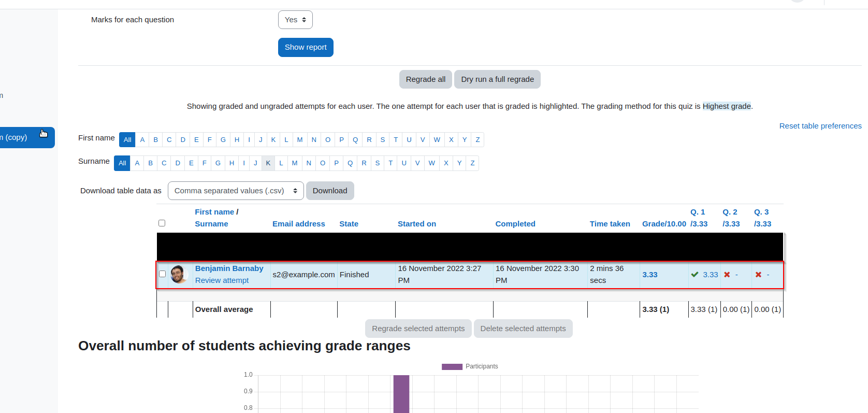Sort table by First name
The height and width of the screenshot is (413, 868).
click(214, 212)
